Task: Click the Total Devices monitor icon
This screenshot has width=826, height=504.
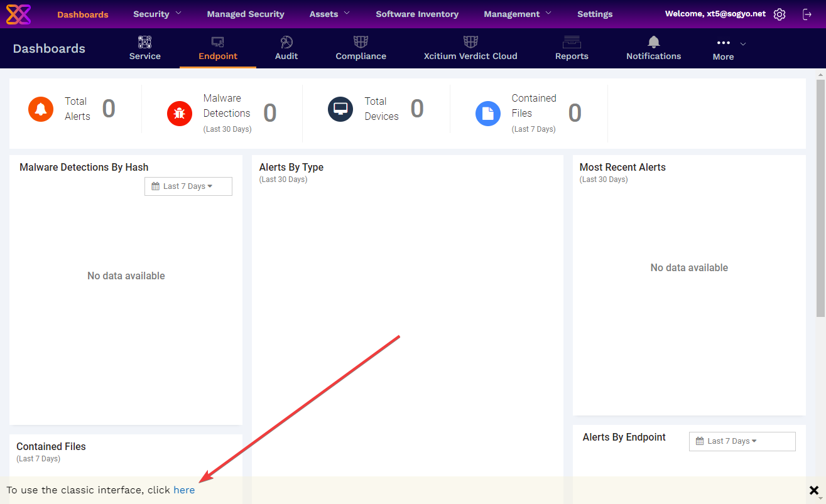Action: pos(340,109)
